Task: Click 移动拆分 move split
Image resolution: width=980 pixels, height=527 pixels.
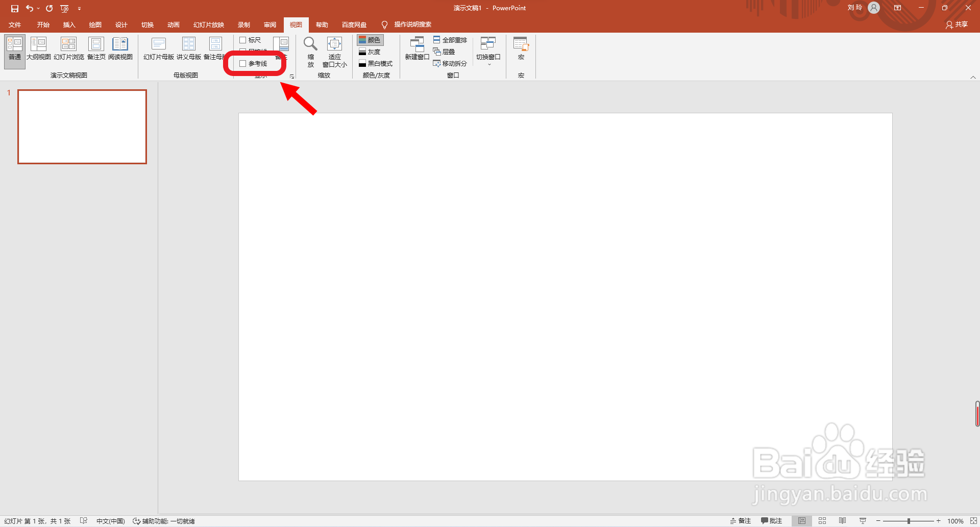Action: 450,63
